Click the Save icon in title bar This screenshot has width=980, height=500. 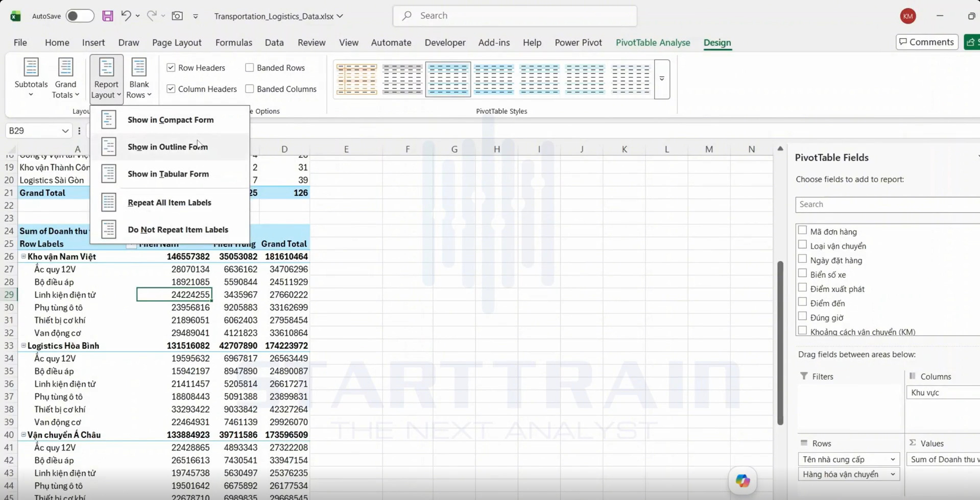click(107, 16)
